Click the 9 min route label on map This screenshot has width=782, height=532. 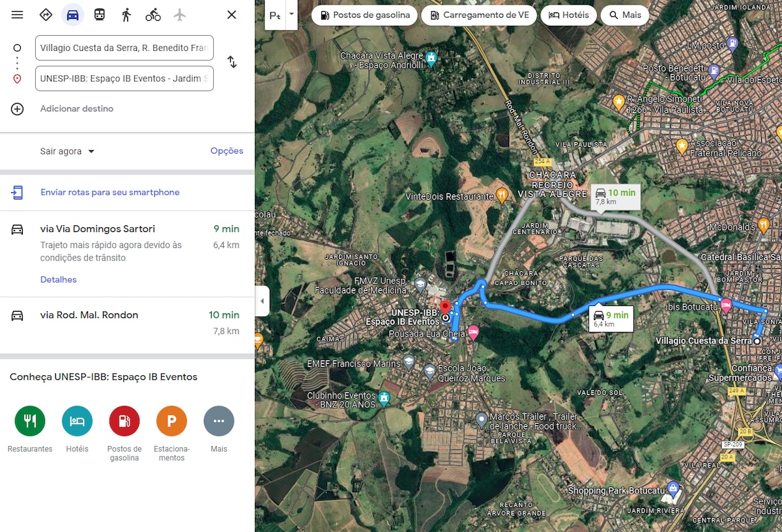611,318
